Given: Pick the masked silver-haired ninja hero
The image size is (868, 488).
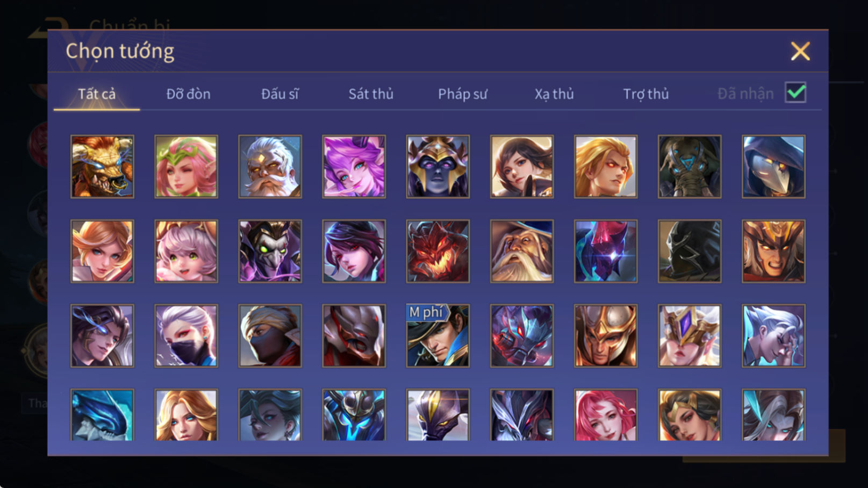Looking at the screenshot, I should click(186, 336).
